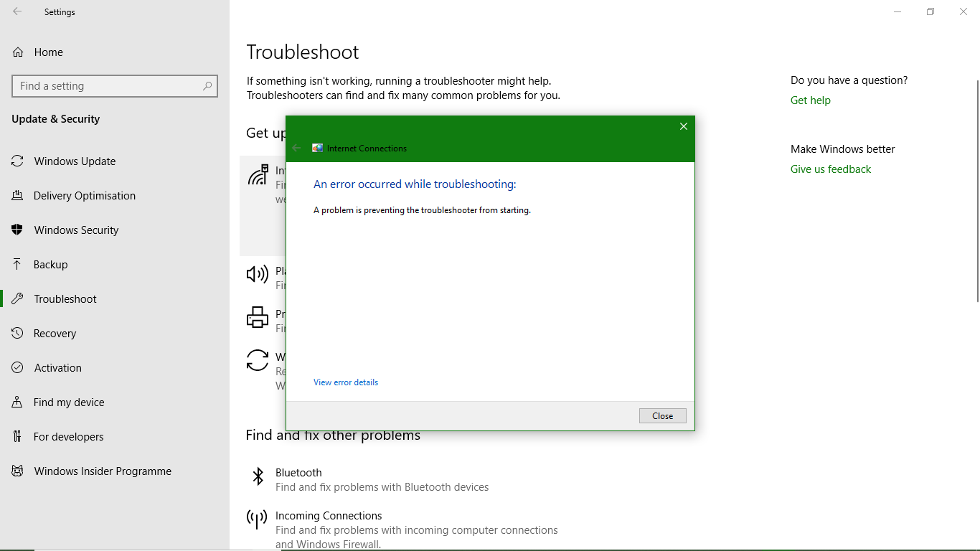Click the search magnifier icon
Screen dimensions: 980x551
click(x=207, y=86)
